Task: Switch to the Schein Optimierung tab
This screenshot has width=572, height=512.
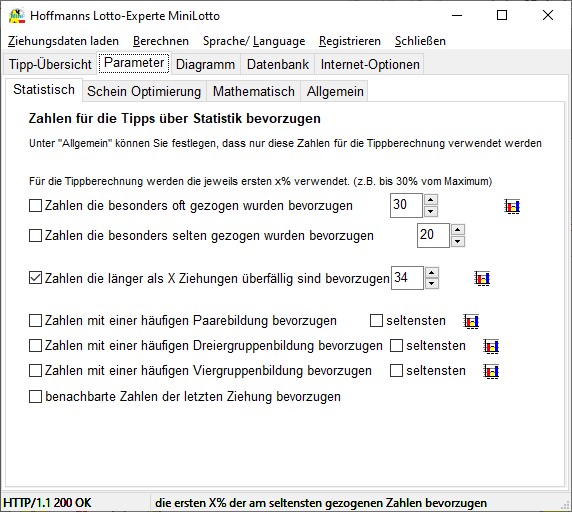Action: coord(144,91)
